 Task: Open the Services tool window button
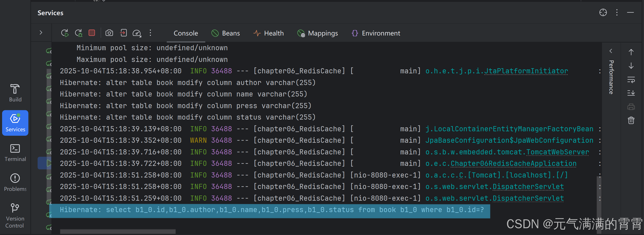click(15, 123)
